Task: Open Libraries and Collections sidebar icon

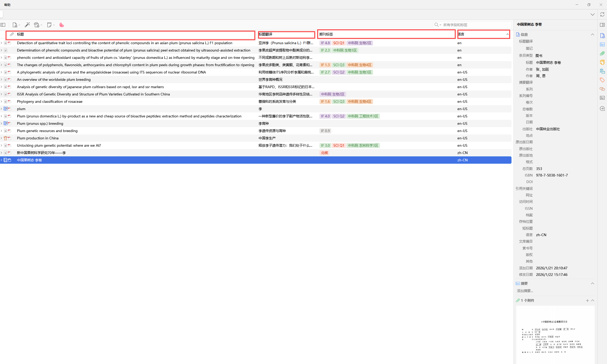Action: pos(602,71)
